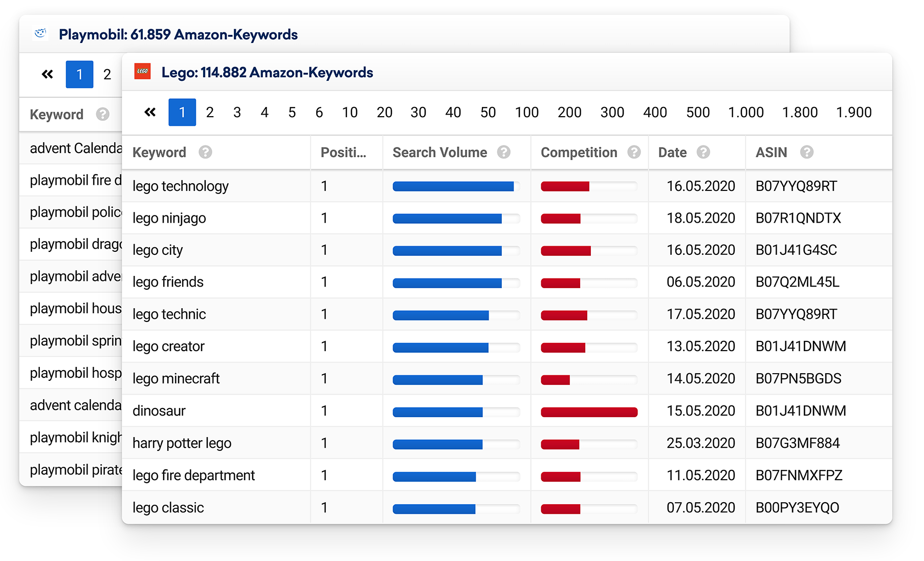Screen dimensions: 924x561
Task: Go to page 3 in Lego pagination
Action: (237, 112)
